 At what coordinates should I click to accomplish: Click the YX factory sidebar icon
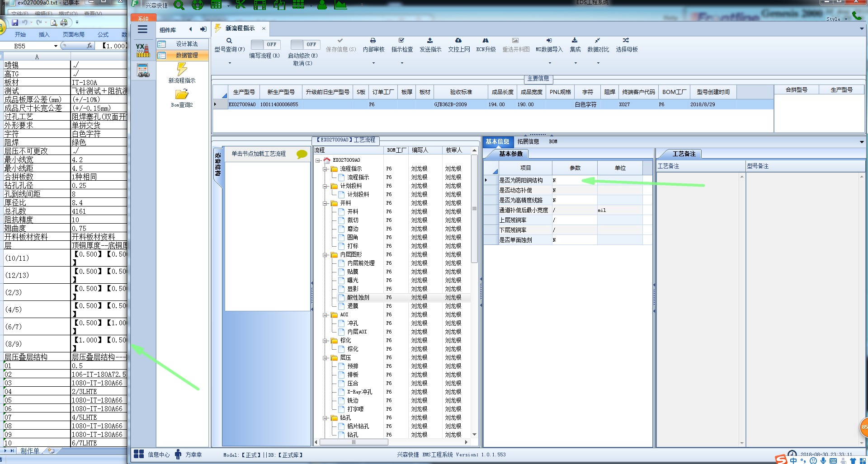(143, 50)
